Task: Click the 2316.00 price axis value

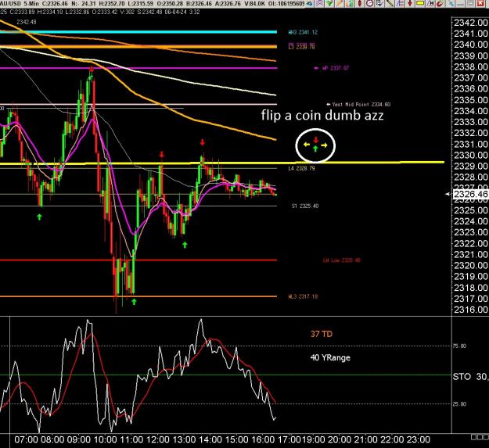Action: coord(471,310)
